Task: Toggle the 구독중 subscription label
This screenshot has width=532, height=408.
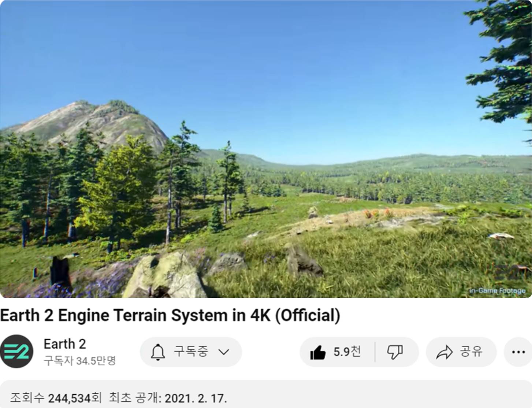Action: click(191, 351)
